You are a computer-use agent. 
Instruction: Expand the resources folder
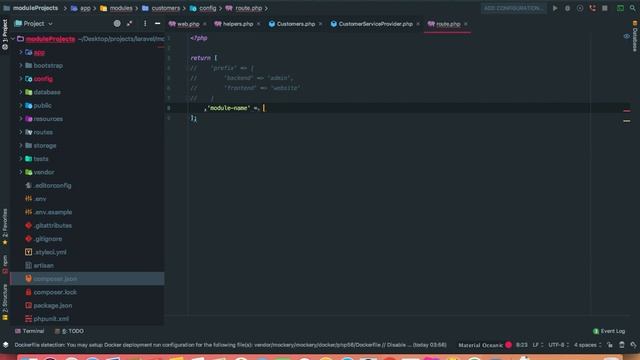pyautogui.click(x=21, y=119)
